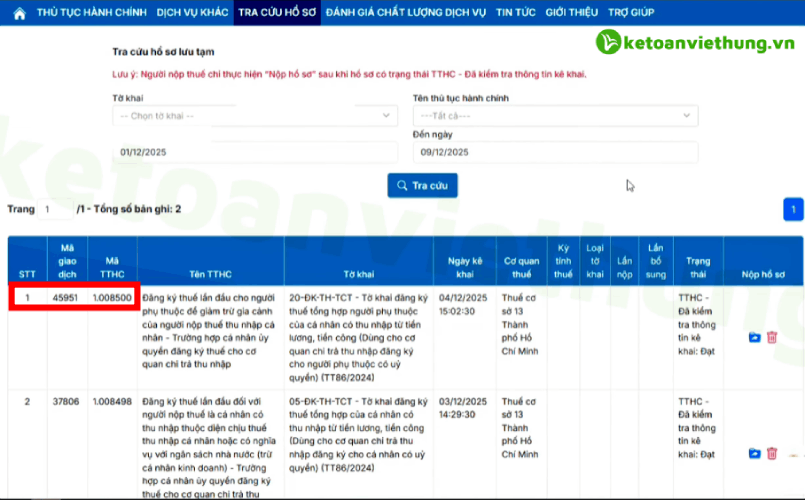The image size is (805, 500).
Task: Click the Tổng số bản ghi: 2 text
Action: click(137, 209)
